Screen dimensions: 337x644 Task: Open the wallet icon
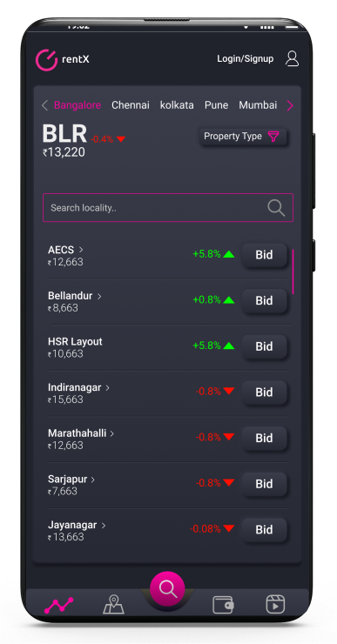click(x=223, y=605)
